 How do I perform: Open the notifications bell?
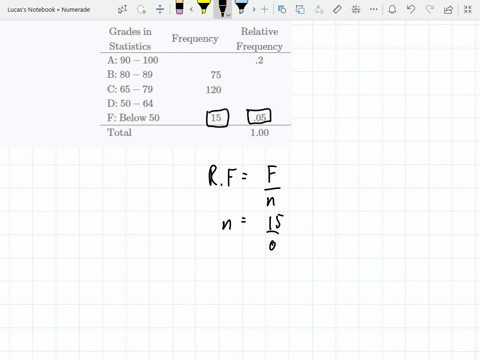click(392, 9)
